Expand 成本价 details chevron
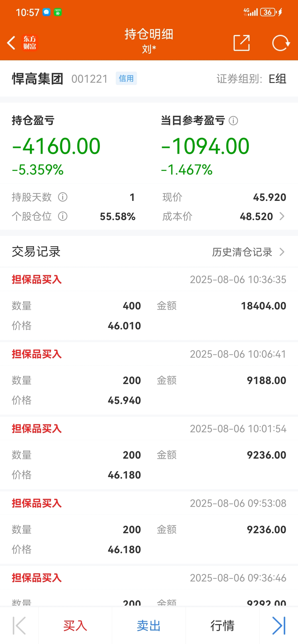Viewport: 298px width, 644px height. pyautogui.click(x=282, y=216)
